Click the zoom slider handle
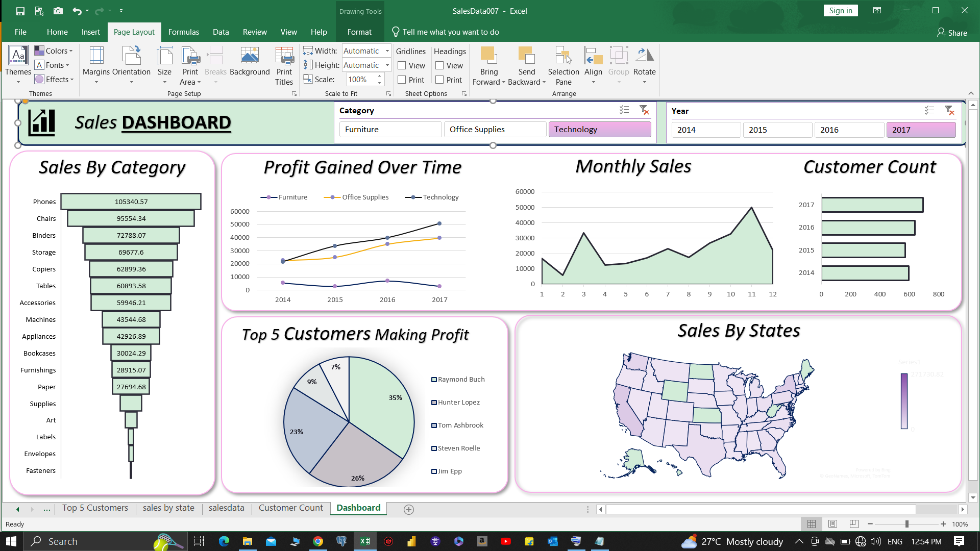Viewport: 980px width, 551px height. tap(906, 524)
